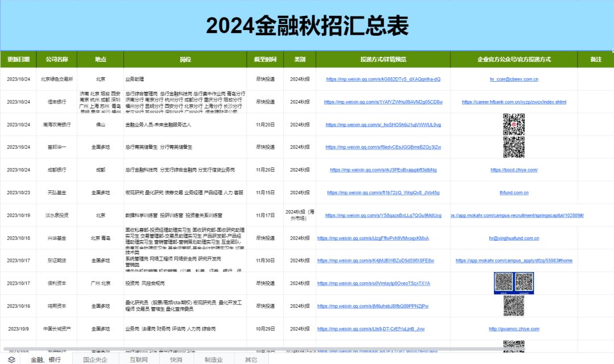Open the 天弘基金 weixin posting link
This screenshot has width=614, height=364.
(383, 193)
